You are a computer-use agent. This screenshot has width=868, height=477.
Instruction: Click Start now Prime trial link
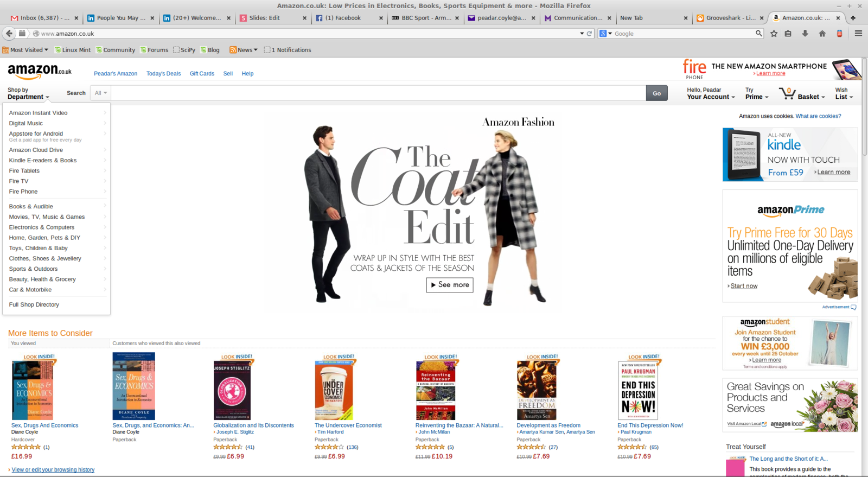[x=744, y=286]
